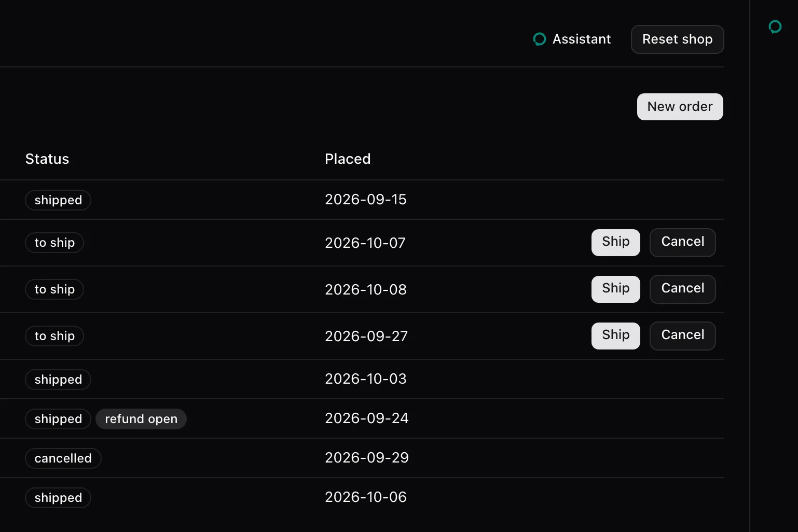Select the date 2026-09-24

pos(367,418)
